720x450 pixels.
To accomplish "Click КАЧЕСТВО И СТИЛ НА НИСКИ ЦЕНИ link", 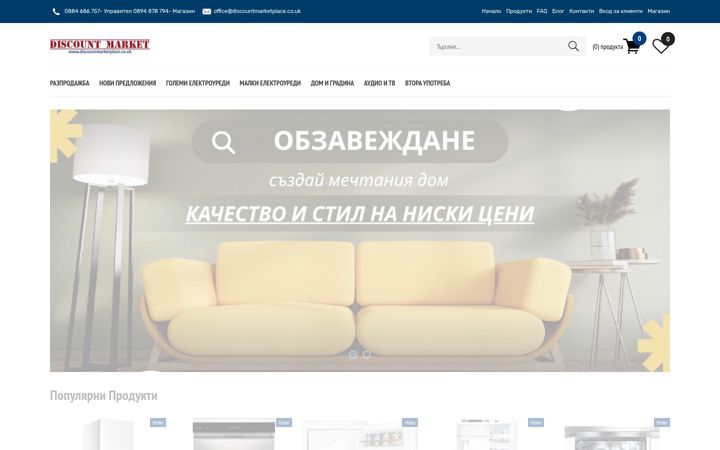I will [x=360, y=214].
